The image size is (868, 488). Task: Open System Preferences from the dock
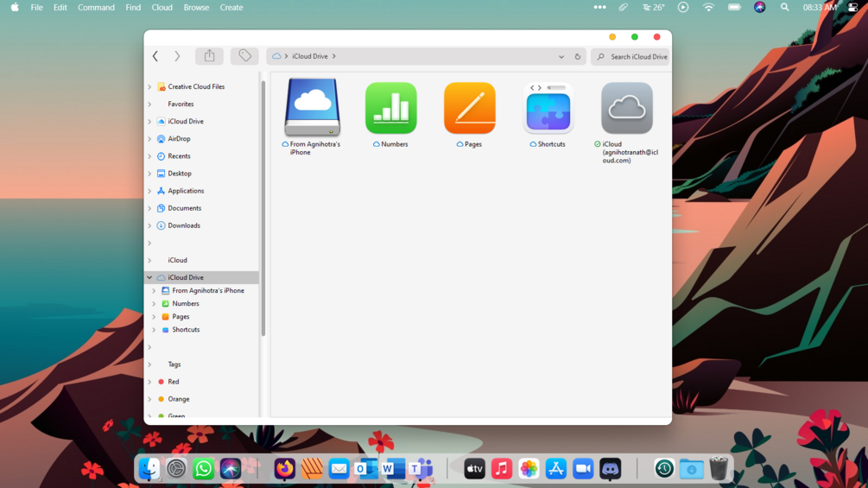pyautogui.click(x=176, y=469)
